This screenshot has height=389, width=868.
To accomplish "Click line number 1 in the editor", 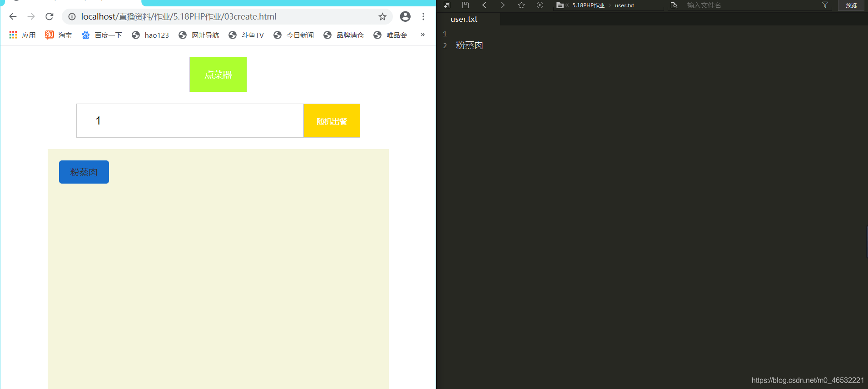I will [x=445, y=34].
